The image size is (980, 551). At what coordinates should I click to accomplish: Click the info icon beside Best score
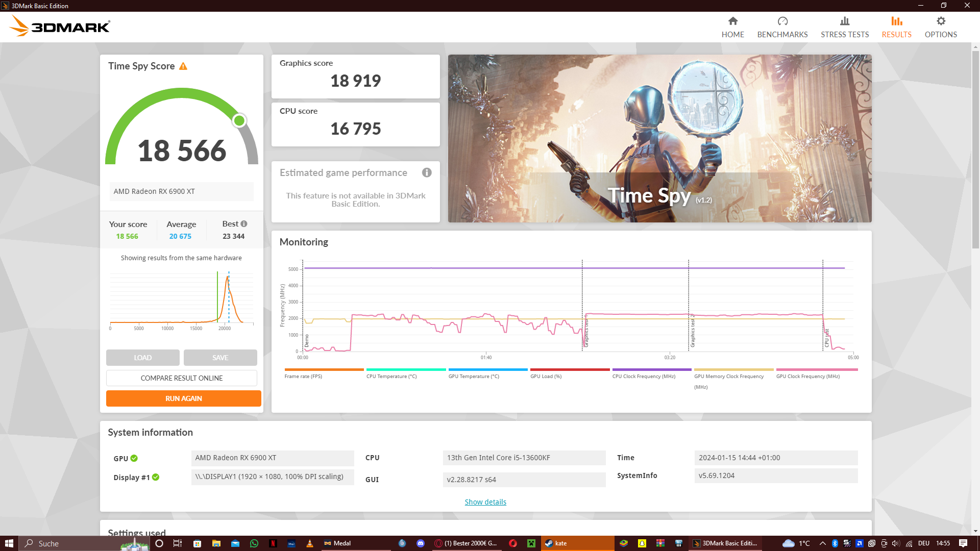click(243, 223)
